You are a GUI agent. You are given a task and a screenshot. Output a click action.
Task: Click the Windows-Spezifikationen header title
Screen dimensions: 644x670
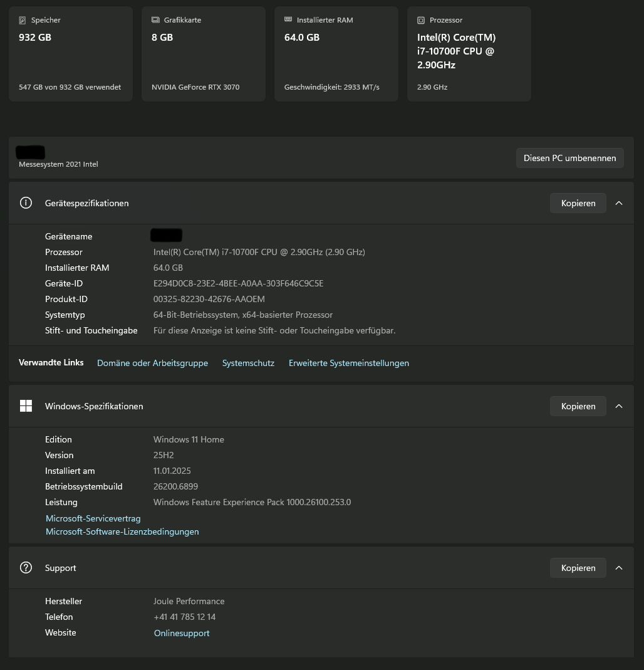(x=94, y=406)
